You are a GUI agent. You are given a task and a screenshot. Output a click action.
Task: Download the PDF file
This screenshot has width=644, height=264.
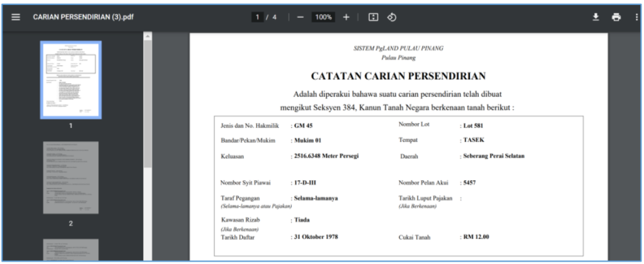click(596, 17)
